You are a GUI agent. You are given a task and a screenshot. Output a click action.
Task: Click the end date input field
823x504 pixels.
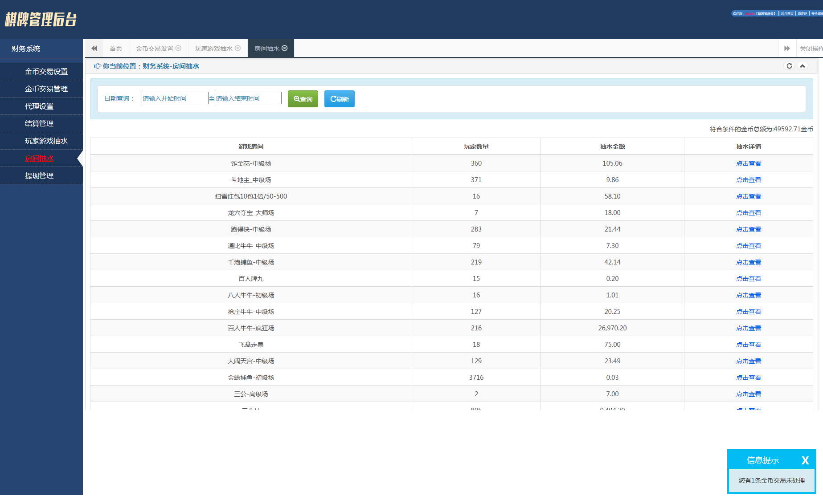tap(248, 98)
